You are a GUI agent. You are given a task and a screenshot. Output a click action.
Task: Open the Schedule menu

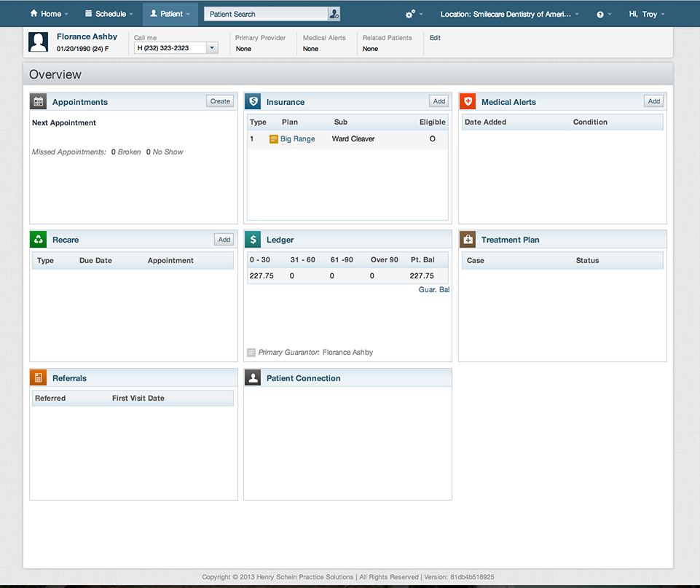point(109,14)
